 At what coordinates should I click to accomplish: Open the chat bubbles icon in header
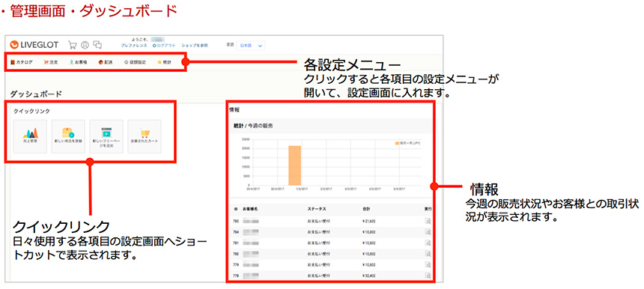pos(97,45)
